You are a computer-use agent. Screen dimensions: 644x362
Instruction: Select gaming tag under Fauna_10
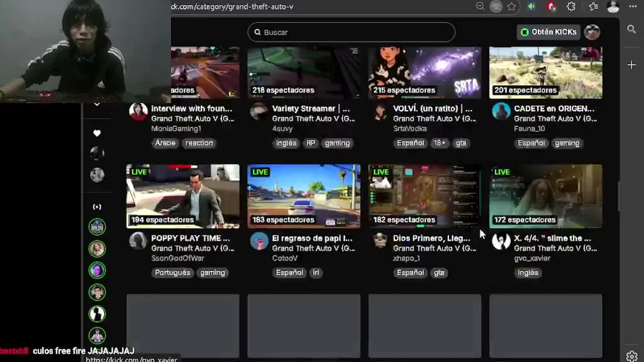pyautogui.click(x=567, y=143)
